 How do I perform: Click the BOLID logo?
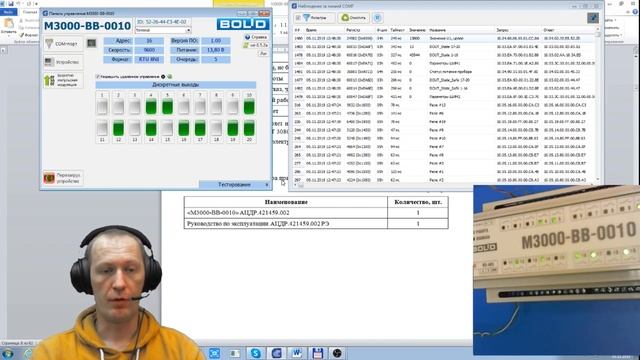(x=243, y=24)
